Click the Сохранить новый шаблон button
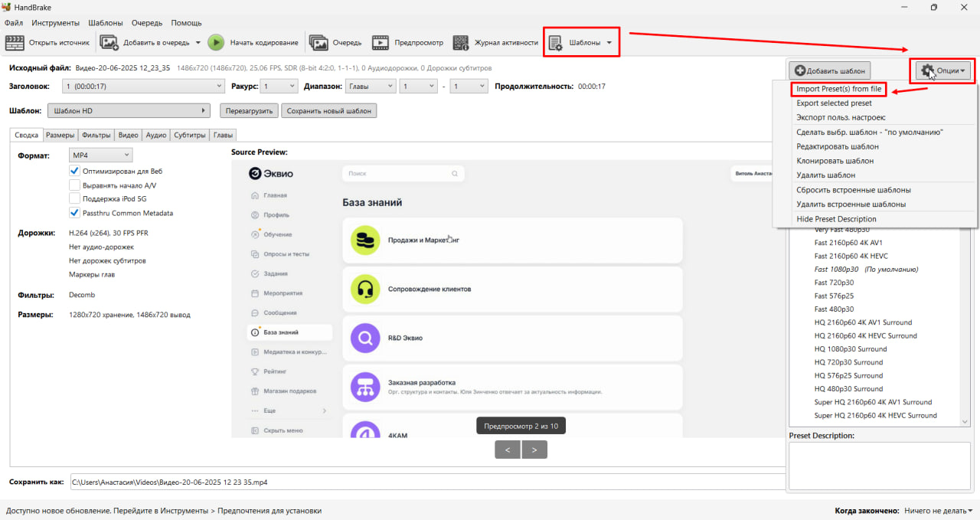The height and width of the screenshot is (520, 980). 328,111
